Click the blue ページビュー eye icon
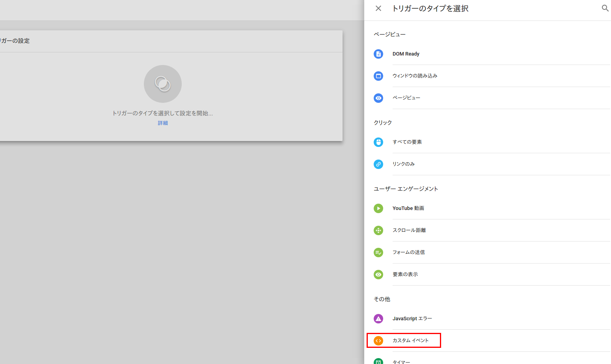The height and width of the screenshot is (364, 611). click(x=378, y=98)
